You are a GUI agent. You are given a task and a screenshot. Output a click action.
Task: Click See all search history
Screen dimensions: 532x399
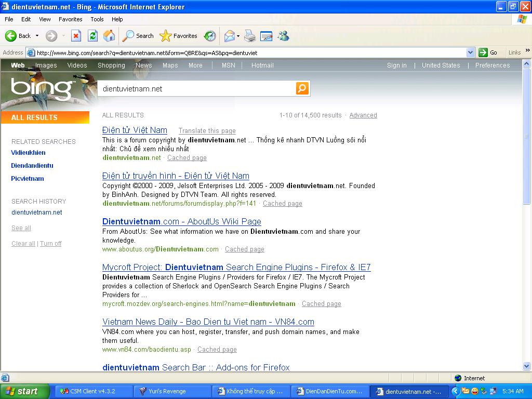(21, 228)
